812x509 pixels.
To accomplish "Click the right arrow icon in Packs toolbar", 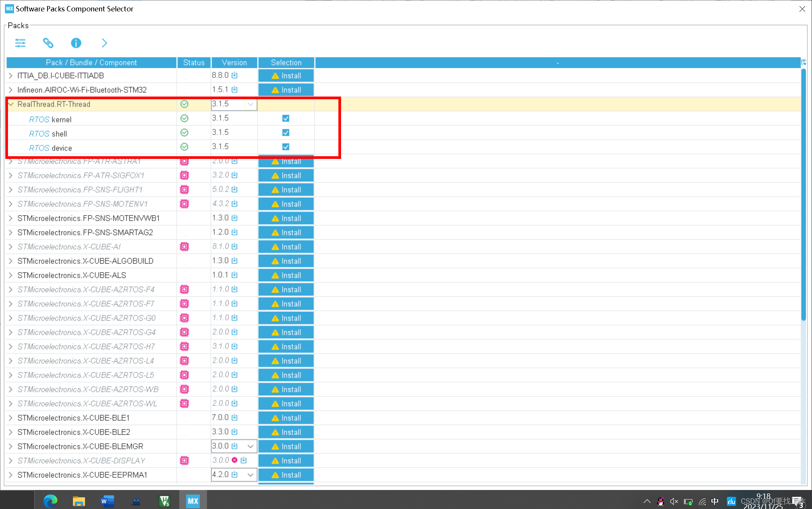I will coord(104,43).
